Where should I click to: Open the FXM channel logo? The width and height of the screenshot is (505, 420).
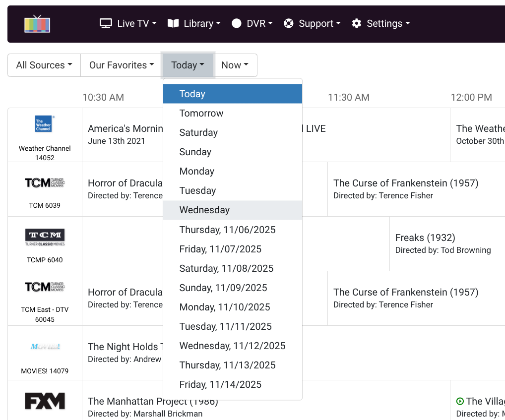(45, 401)
